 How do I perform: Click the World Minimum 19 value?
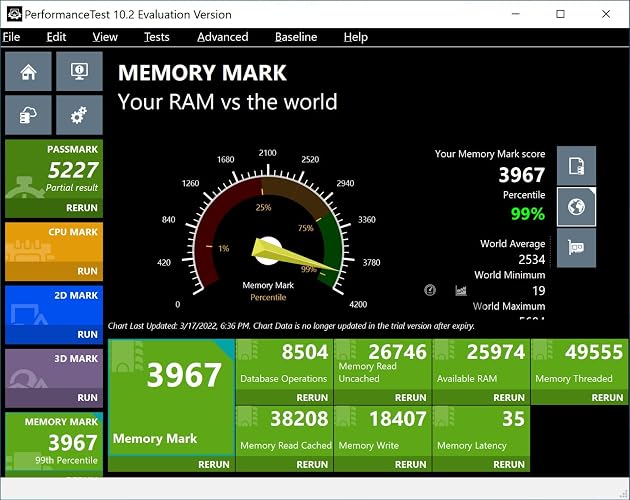[539, 291]
